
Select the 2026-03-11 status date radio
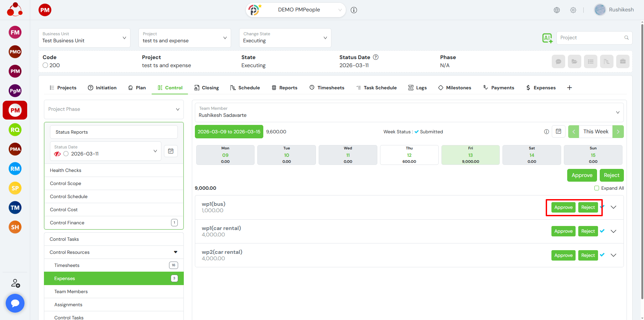point(66,154)
